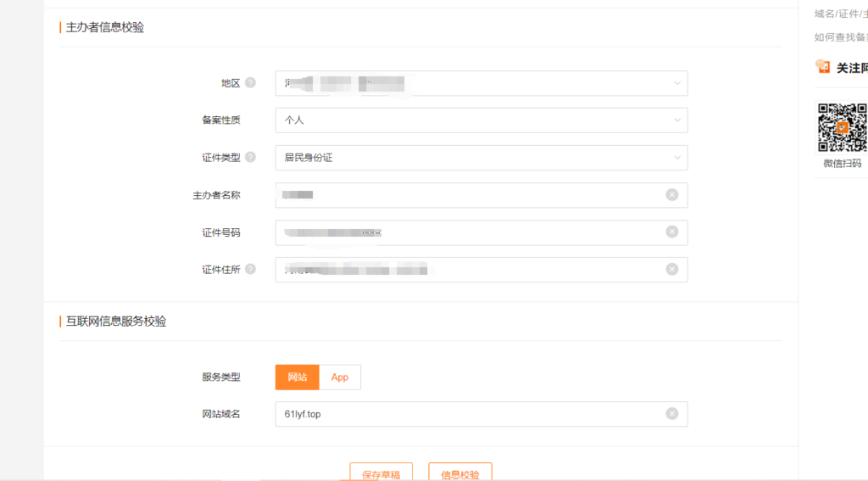Click the help icon beside 证件类型

tap(250, 158)
